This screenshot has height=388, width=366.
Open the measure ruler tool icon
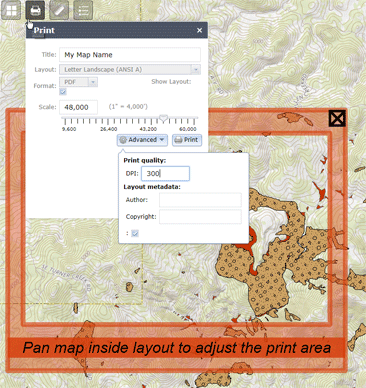tap(59, 10)
